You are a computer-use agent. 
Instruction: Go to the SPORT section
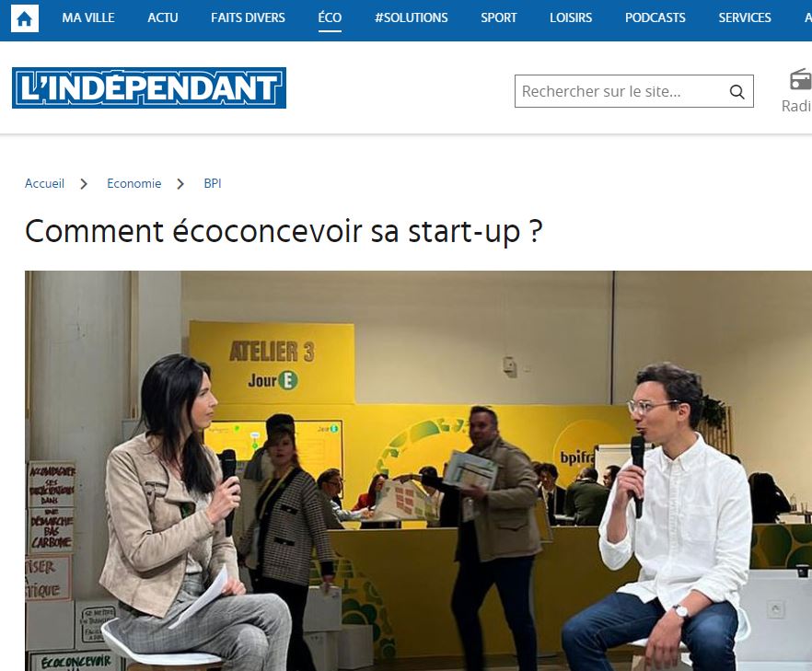[x=499, y=18]
